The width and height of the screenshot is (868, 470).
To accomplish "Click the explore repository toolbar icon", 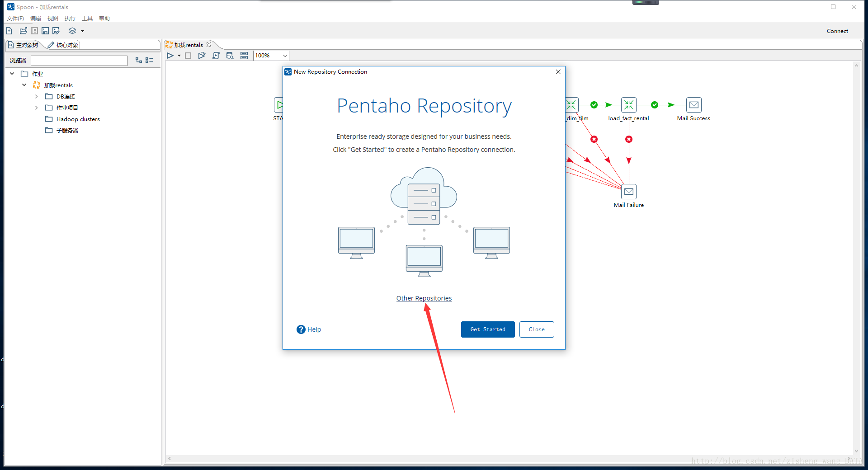I will (34, 31).
